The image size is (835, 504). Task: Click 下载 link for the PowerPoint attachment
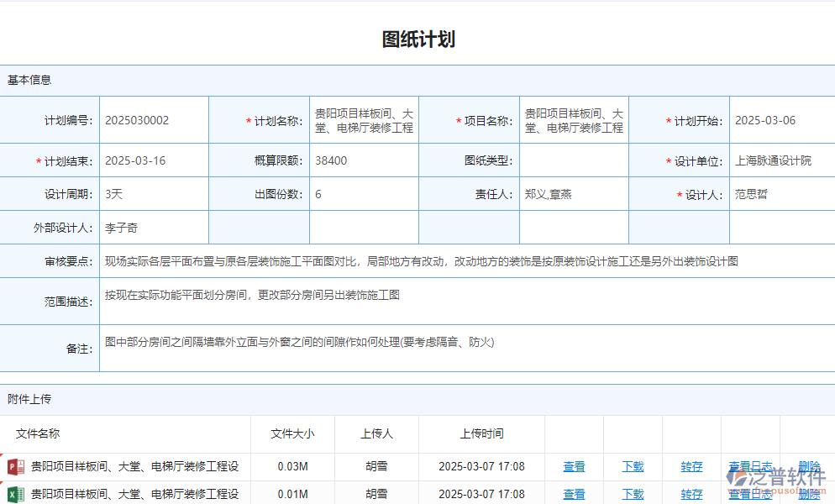[633, 467]
